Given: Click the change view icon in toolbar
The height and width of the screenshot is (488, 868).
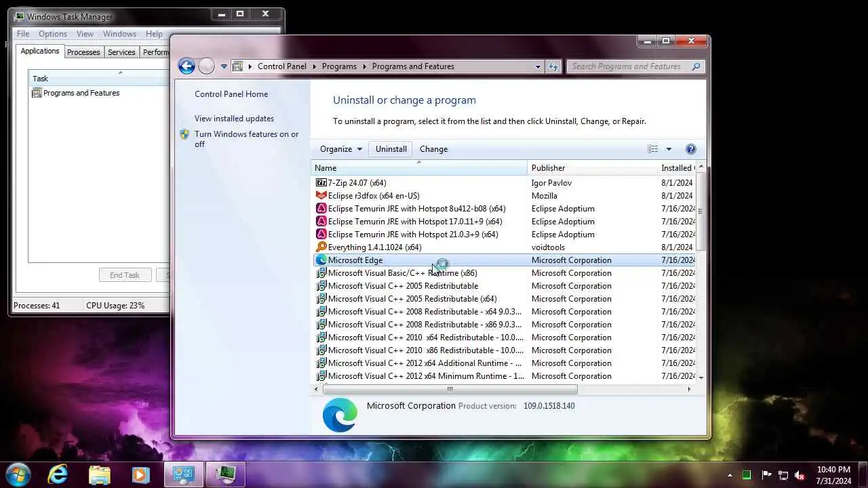Looking at the screenshot, I should click(653, 149).
